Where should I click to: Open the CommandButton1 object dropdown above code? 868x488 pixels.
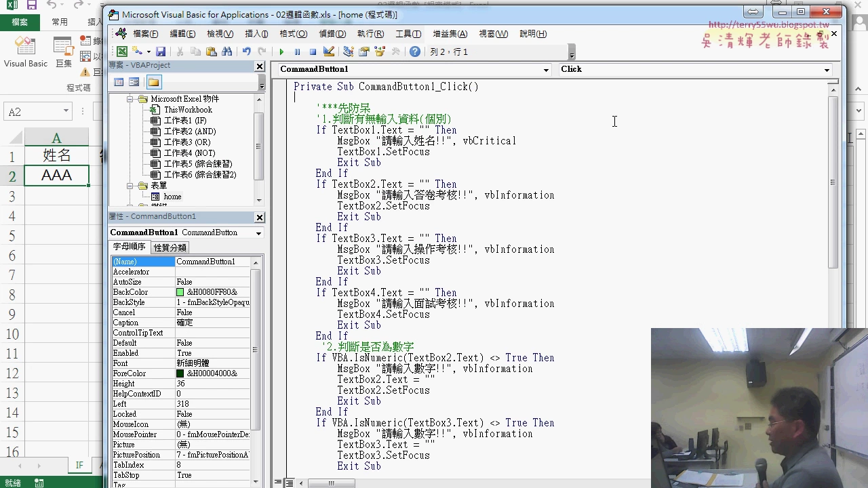(547, 70)
